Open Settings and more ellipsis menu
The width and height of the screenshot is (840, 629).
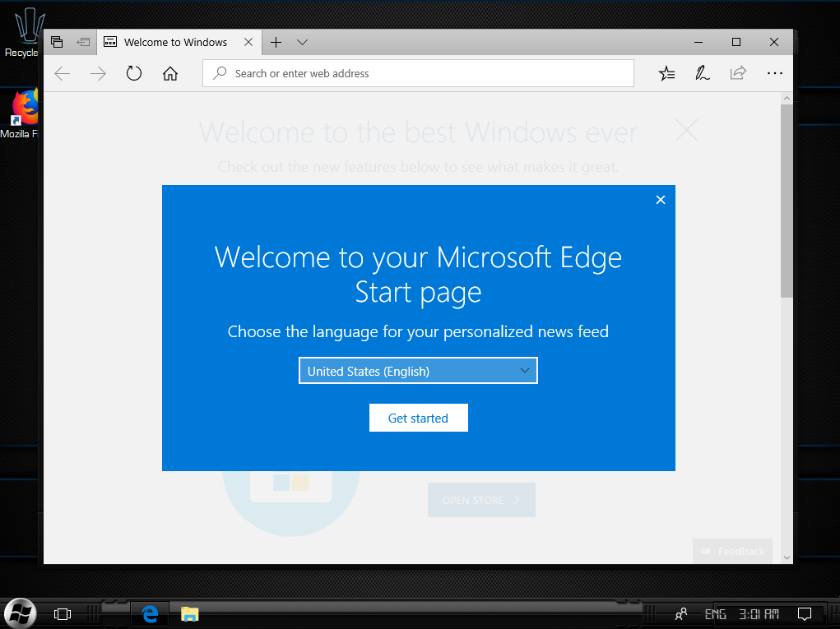(775, 73)
